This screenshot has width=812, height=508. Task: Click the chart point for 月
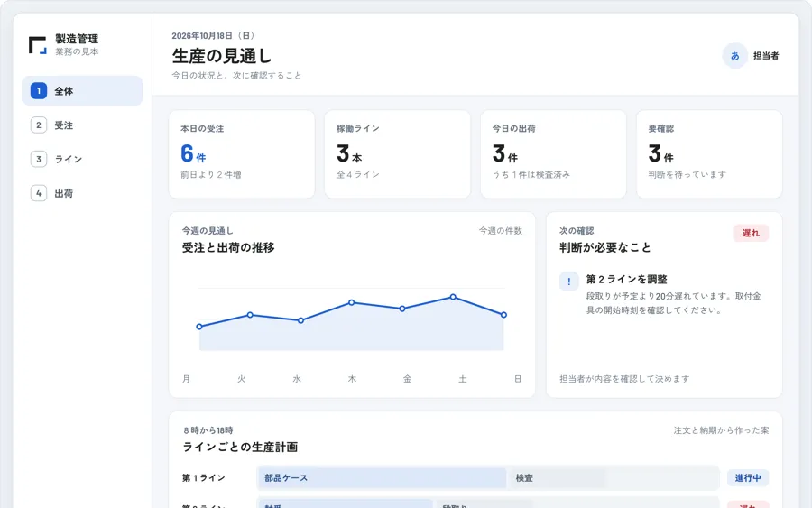tap(199, 327)
